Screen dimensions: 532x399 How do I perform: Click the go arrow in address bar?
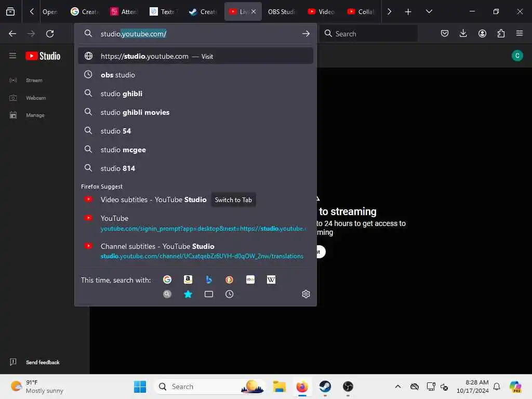tap(305, 34)
